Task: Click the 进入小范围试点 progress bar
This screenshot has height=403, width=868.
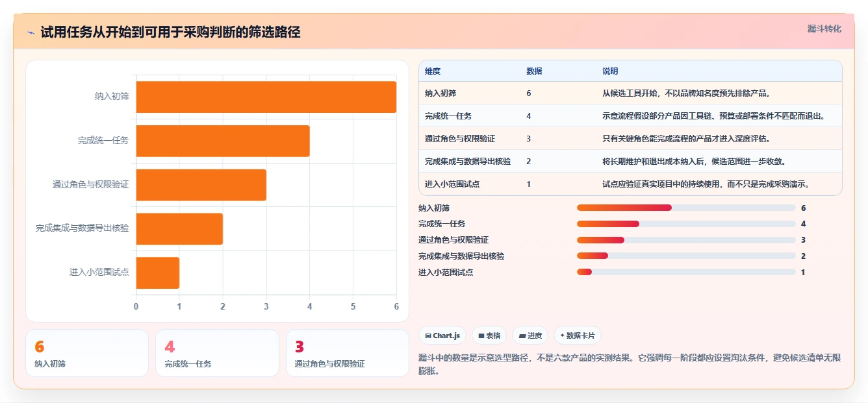Action: pyautogui.click(x=686, y=273)
